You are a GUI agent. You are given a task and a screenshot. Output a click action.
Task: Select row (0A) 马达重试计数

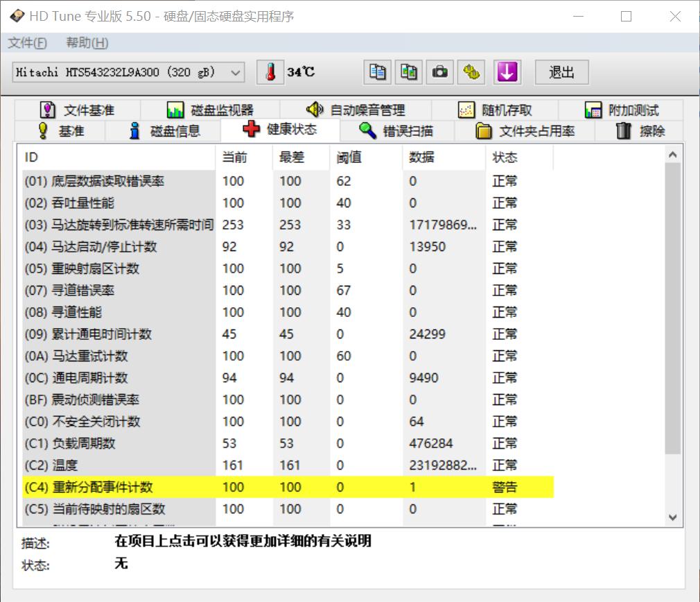tap(288, 356)
